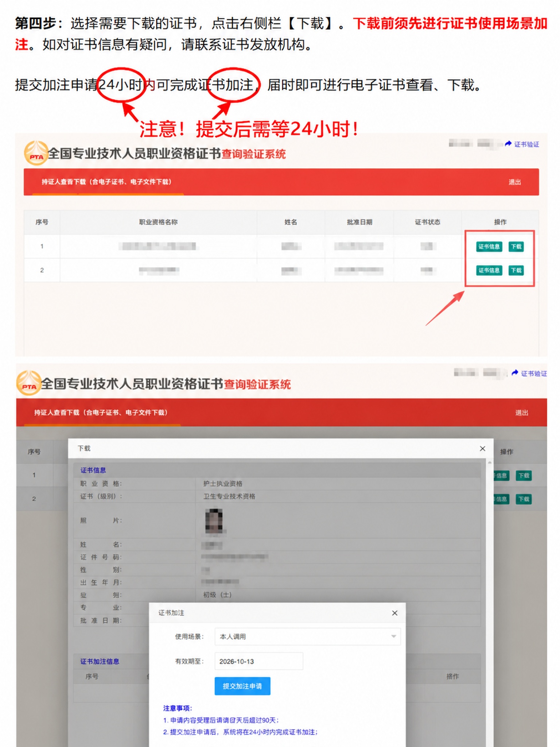This screenshot has height=747, width=560.
Task: Click the 护士执业资格 value text
Action: pyautogui.click(x=223, y=483)
